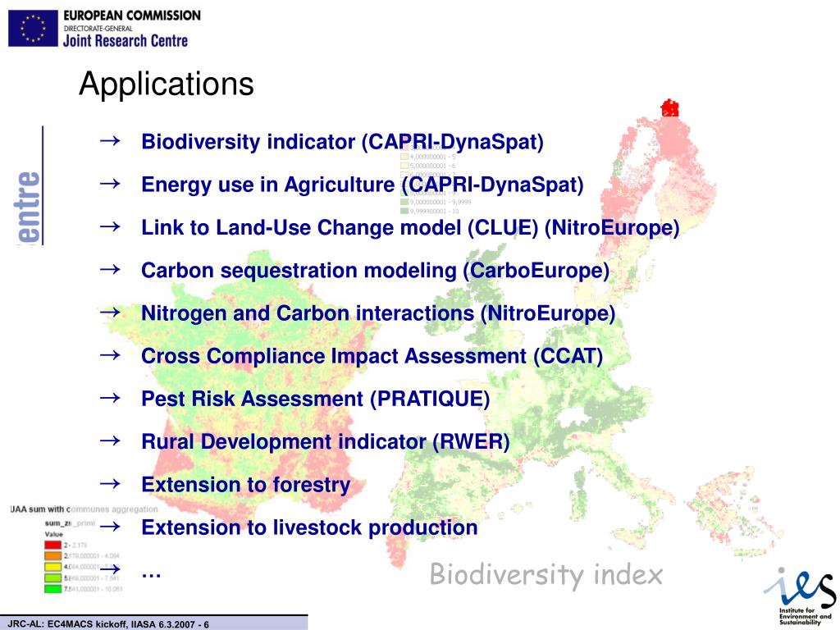Viewport: 840px width, 630px height.
Task: Click the 'UAA sum with communes aggregation' legend title
Action: pyautogui.click(x=84, y=509)
